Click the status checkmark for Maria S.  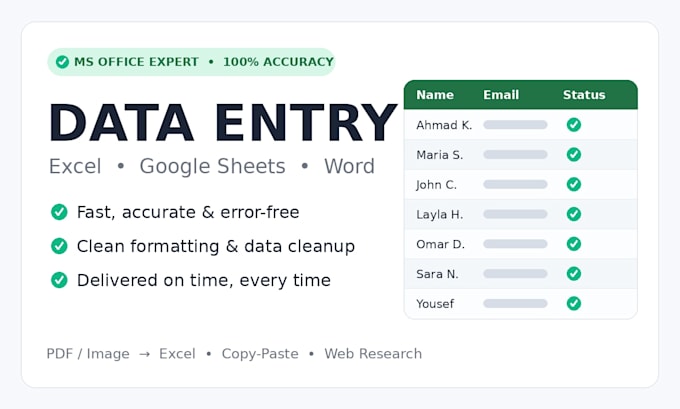574,154
